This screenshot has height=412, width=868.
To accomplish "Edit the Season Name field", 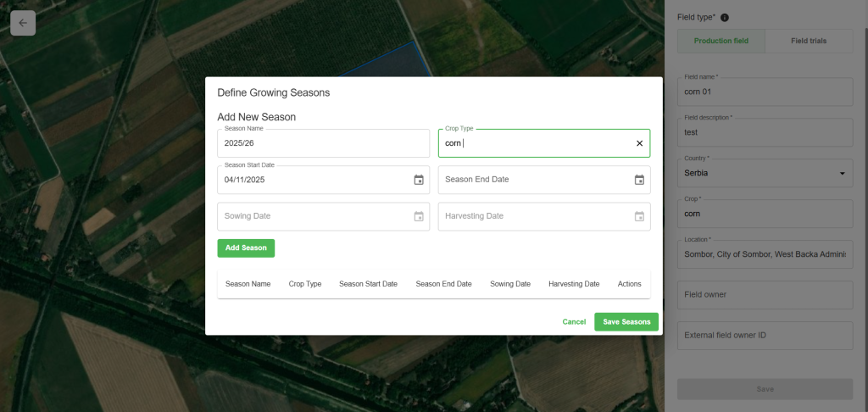I will (323, 143).
